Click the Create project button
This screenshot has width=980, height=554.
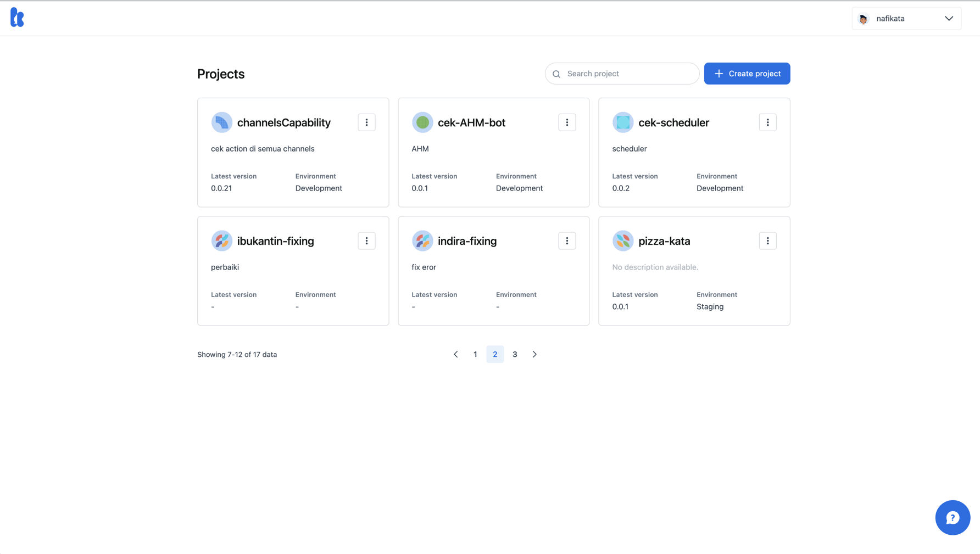[x=747, y=74]
